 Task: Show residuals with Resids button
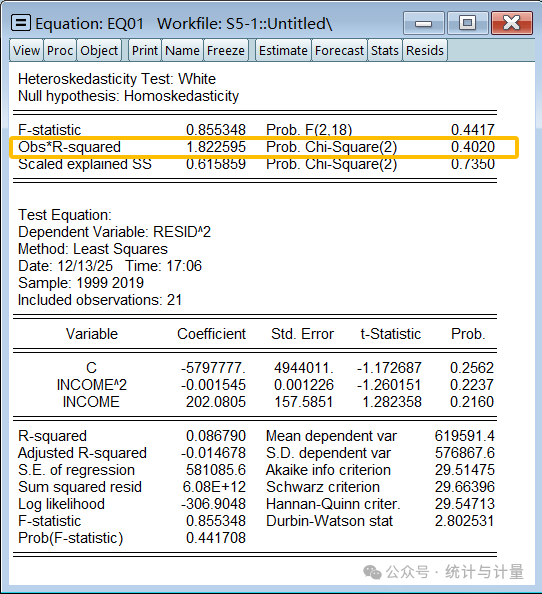click(425, 50)
